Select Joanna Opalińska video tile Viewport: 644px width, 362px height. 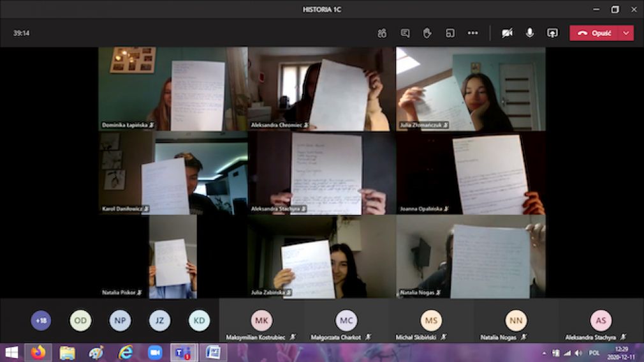pyautogui.click(x=471, y=173)
